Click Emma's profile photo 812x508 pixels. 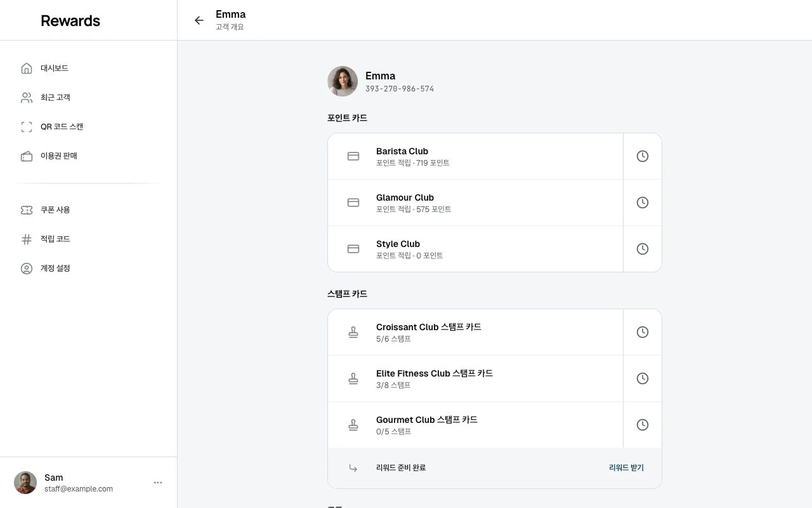343,81
